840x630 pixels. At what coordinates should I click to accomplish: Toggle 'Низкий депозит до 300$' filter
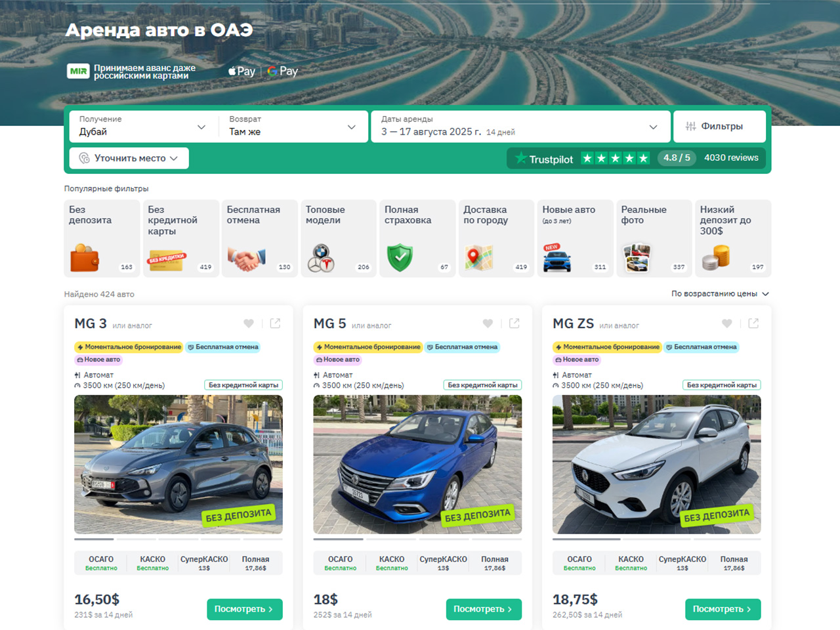coord(732,238)
